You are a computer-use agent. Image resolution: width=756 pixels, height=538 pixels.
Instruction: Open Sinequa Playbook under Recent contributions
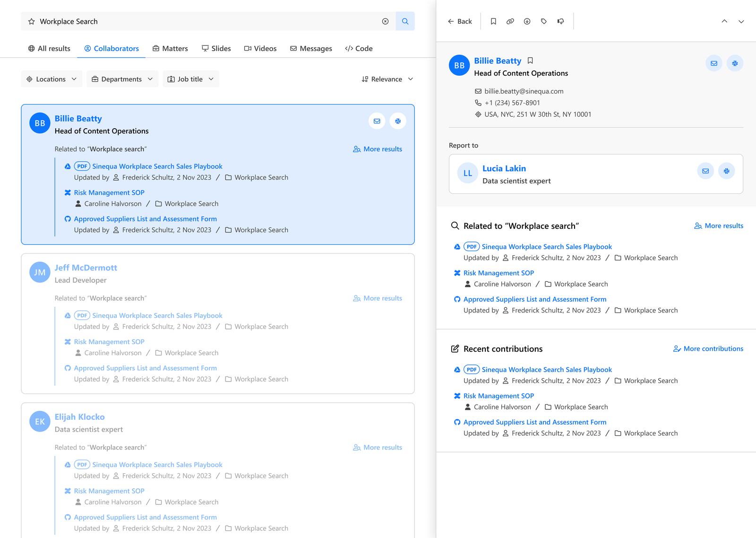tap(547, 370)
